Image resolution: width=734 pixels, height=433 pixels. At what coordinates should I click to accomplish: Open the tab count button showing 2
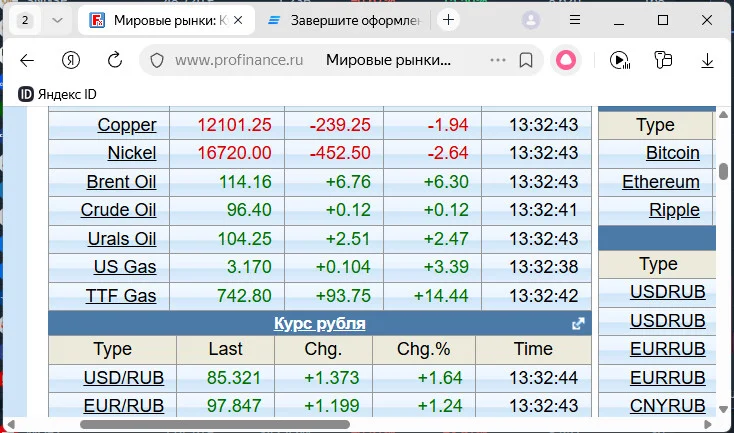pyautogui.click(x=25, y=20)
